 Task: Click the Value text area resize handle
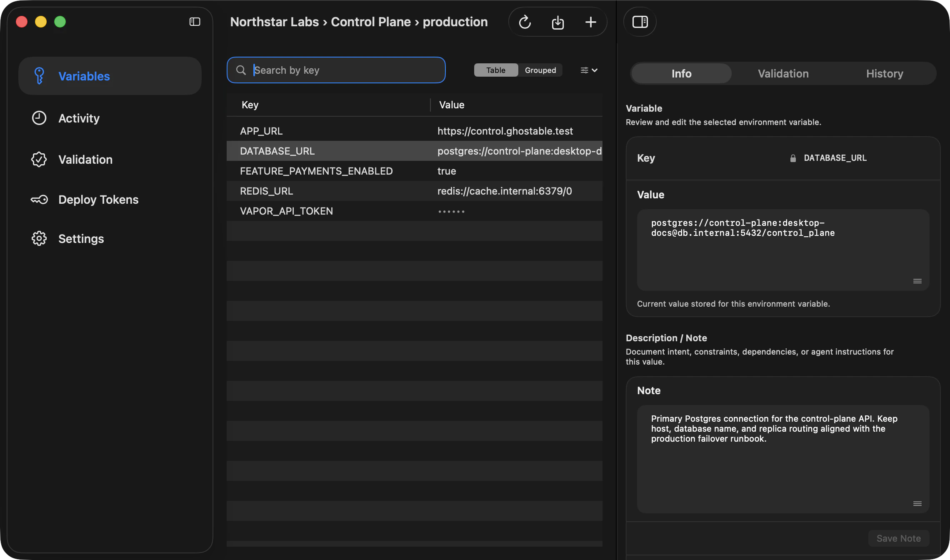pyautogui.click(x=917, y=281)
